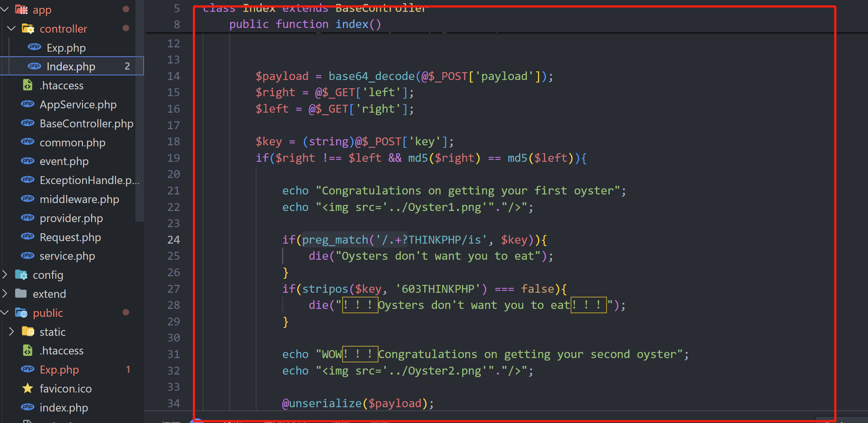Click the error badge 1 on public Exp.php
Screen dimensions: 868x423
(128, 369)
